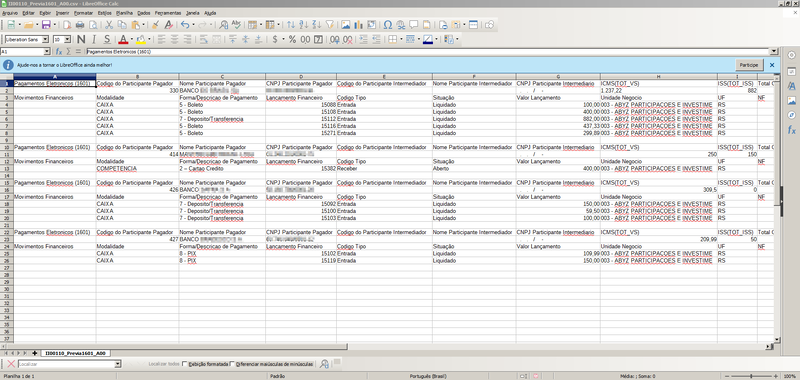Screen dimensions: 800x380
Task: Click font color A swatch
Action: pyautogui.click(x=122, y=39)
